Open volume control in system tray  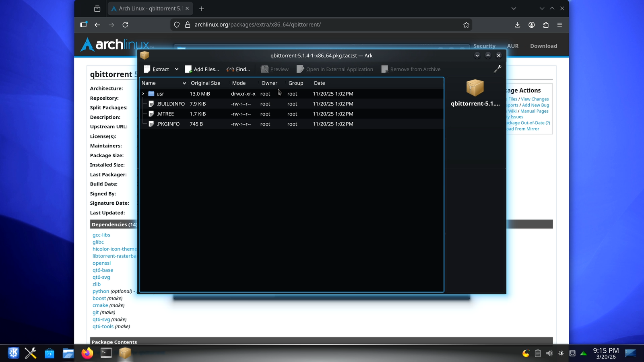pos(549,353)
